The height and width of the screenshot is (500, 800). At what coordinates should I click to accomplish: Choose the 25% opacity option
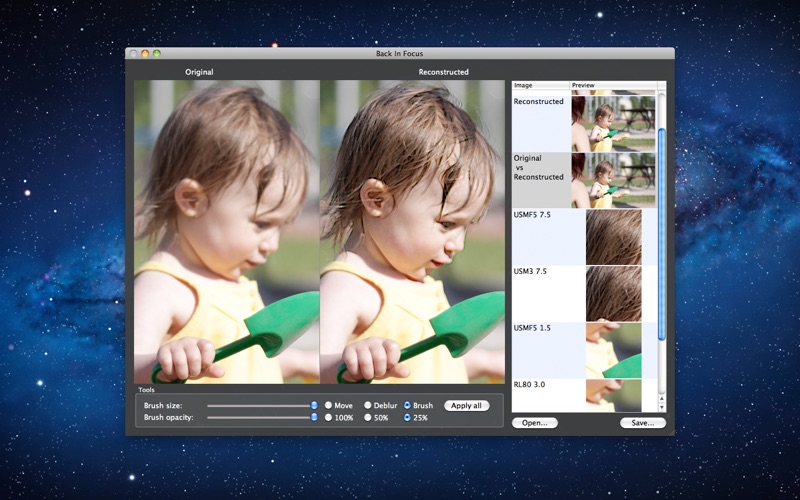point(407,417)
